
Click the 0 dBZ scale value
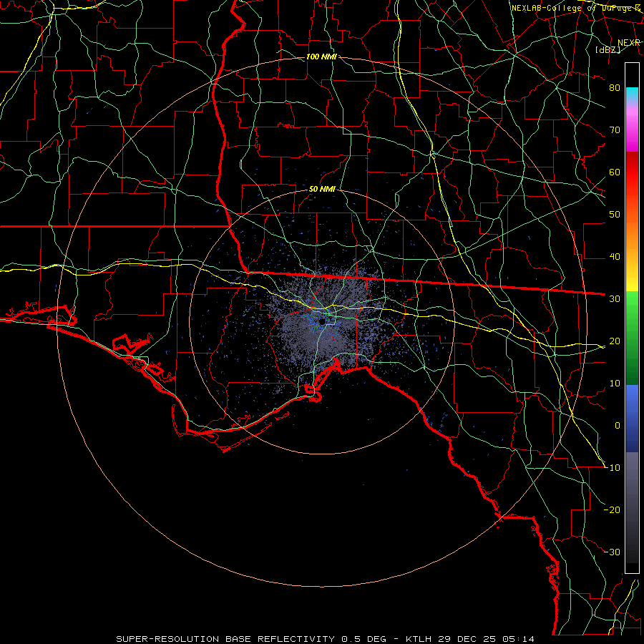[618, 426]
